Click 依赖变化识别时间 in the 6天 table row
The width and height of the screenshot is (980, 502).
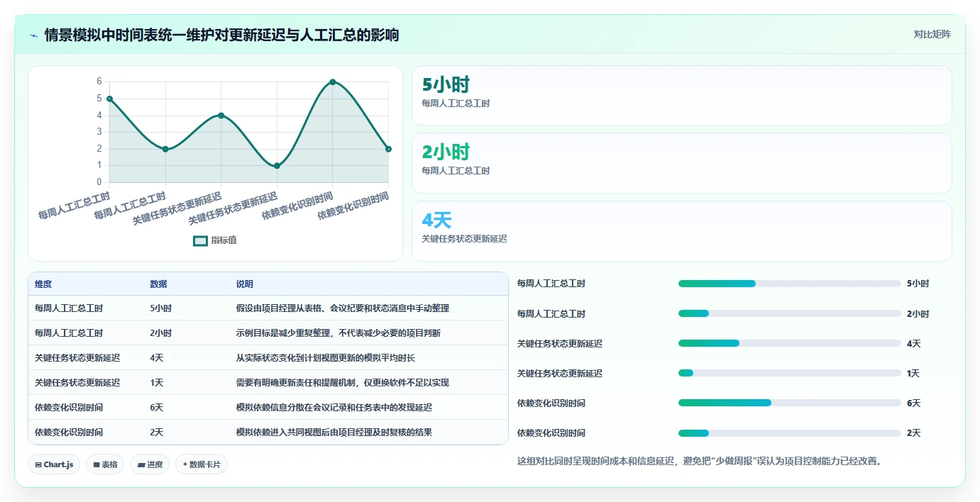69,408
